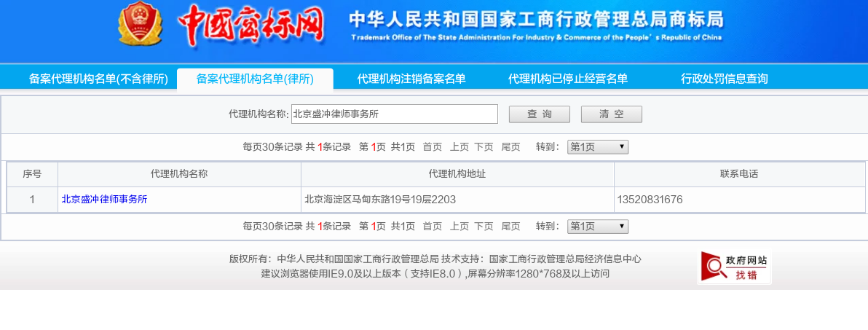Click the 清空 clear button
Screen dimensions: 868x330
(611, 114)
